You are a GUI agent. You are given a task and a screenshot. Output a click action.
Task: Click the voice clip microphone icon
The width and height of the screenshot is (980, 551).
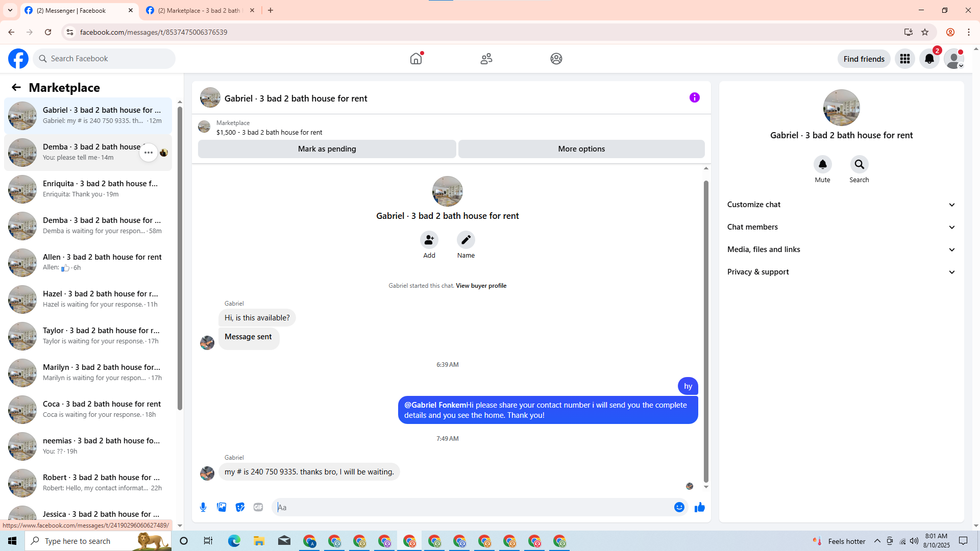203,507
